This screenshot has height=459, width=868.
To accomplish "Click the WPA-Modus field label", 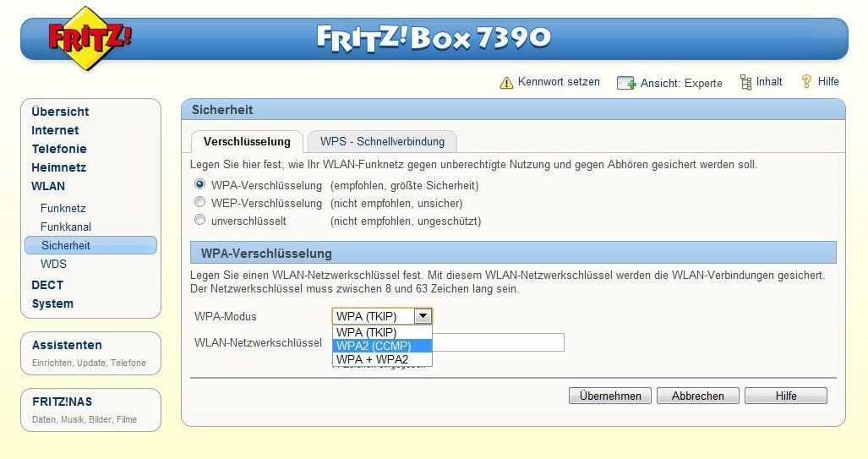I will coord(226,317).
